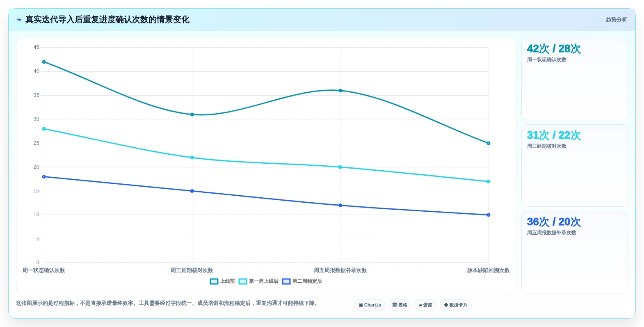644x327 pixels.
Task: Click the 数据卡片 tag chip
Action: point(456,305)
